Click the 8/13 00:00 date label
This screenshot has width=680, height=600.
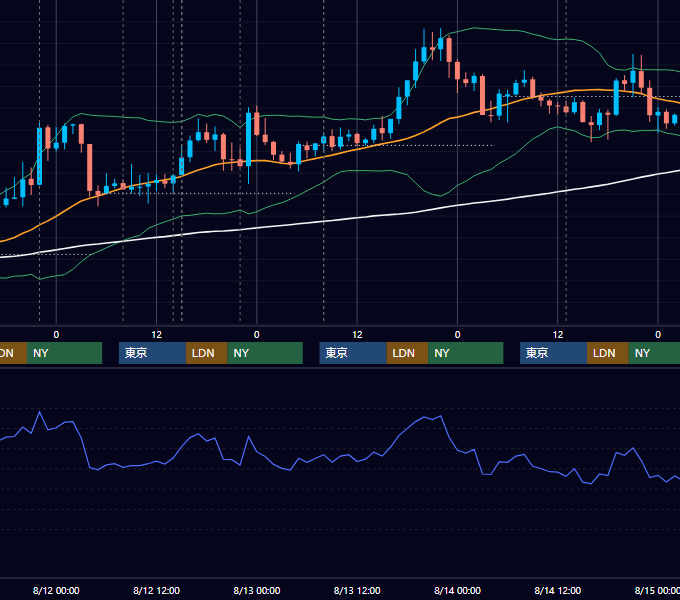(x=257, y=590)
